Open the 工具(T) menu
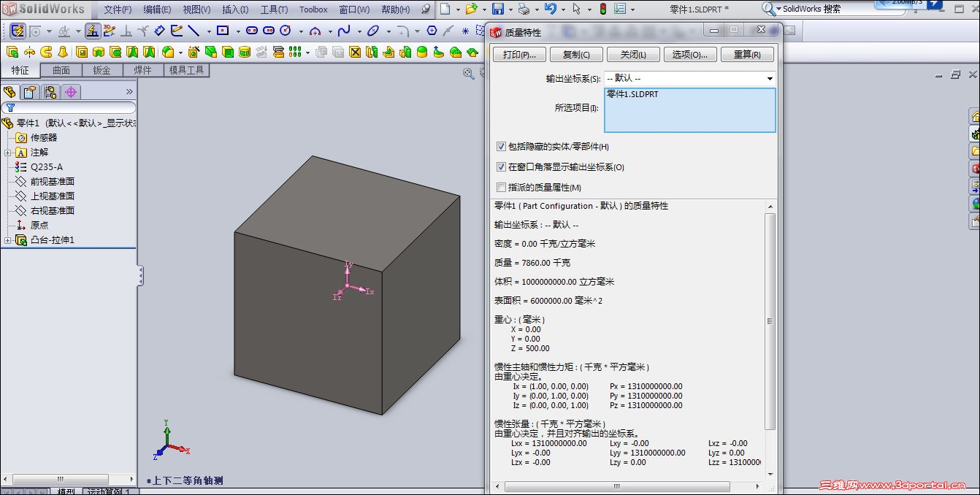 [x=275, y=9]
